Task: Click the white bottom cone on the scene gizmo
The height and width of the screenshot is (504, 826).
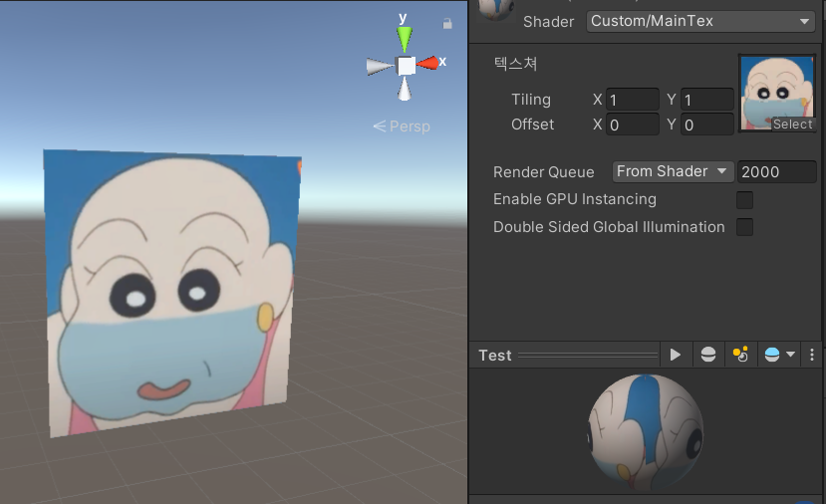Action: (405, 89)
